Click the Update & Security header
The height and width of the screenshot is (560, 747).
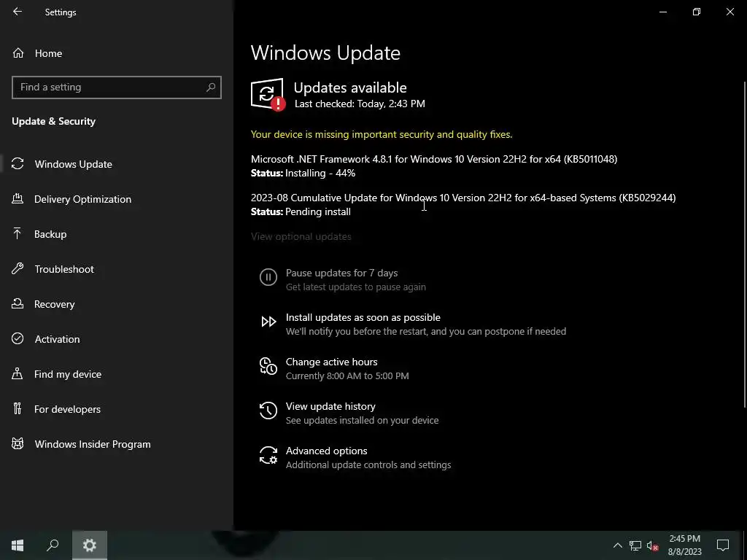pyautogui.click(x=54, y=122)
